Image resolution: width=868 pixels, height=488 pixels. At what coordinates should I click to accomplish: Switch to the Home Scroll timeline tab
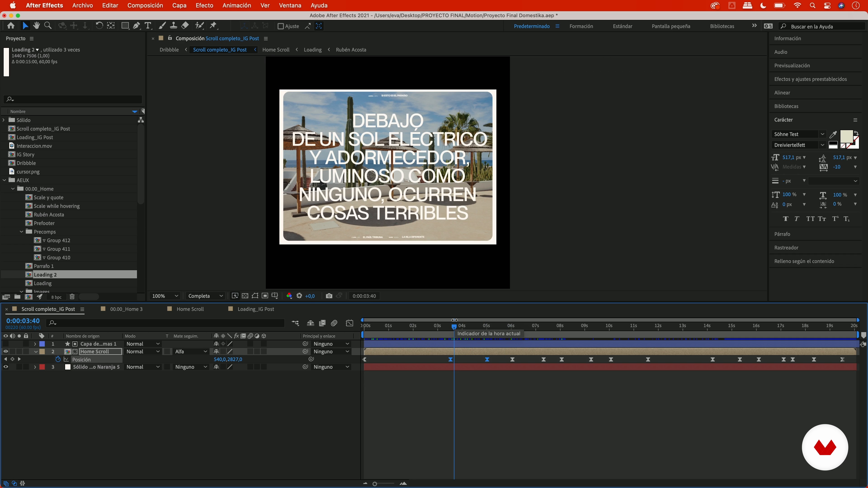(x=190, y=309)
